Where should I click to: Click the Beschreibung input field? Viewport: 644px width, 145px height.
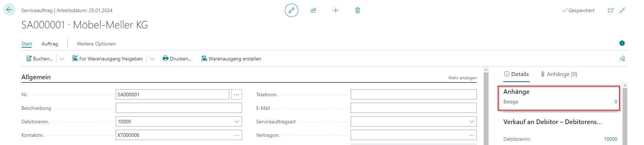point(179,108)
